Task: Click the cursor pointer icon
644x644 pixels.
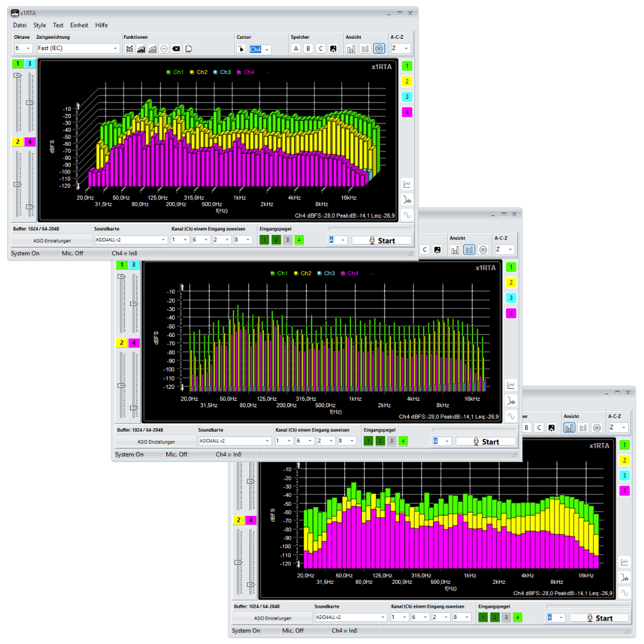Action: click(241, 49)
